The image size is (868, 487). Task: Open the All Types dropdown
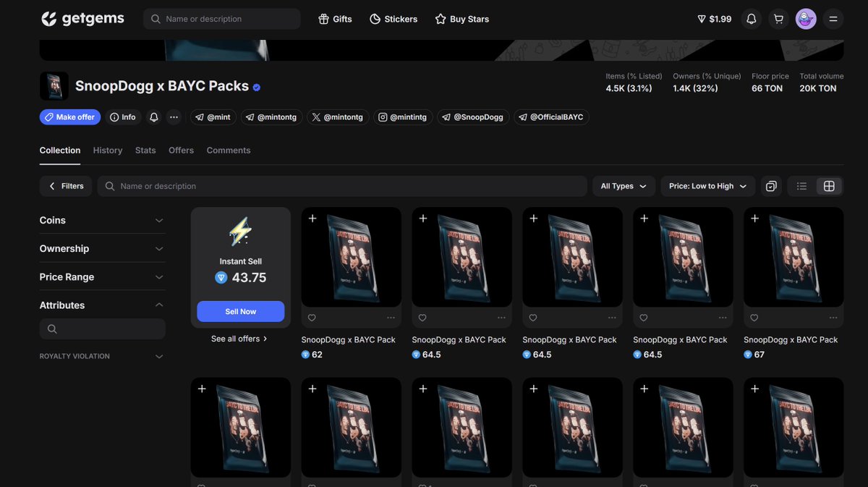[624, 186]
